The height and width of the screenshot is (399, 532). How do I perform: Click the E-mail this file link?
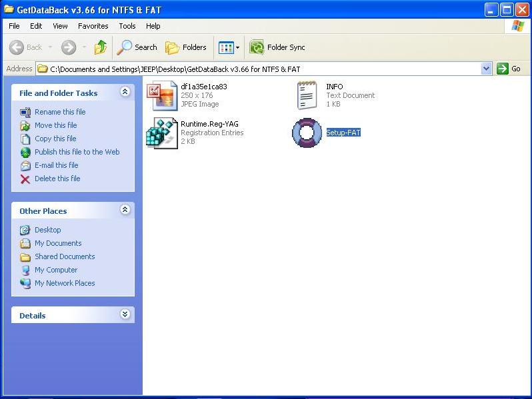(x=57, y=165)
